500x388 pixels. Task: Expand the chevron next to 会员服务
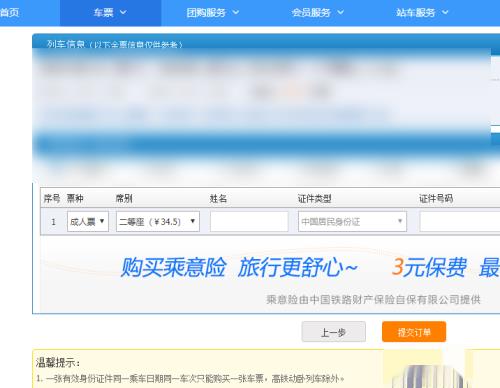click(340, 13)
